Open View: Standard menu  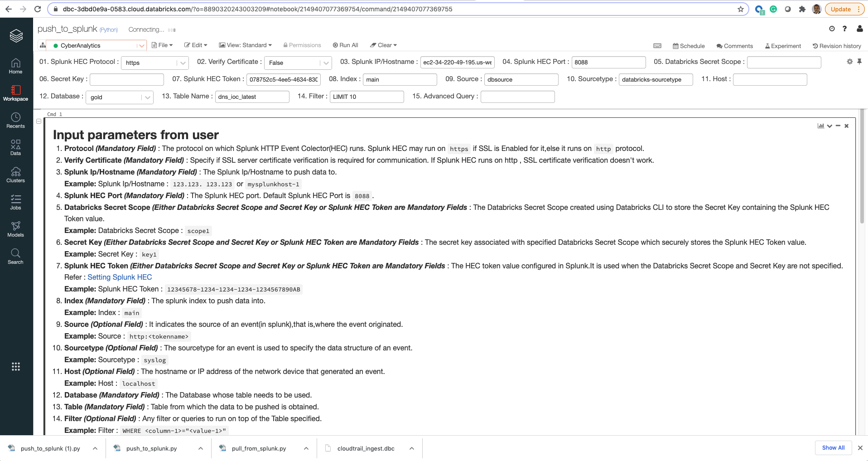246,45
